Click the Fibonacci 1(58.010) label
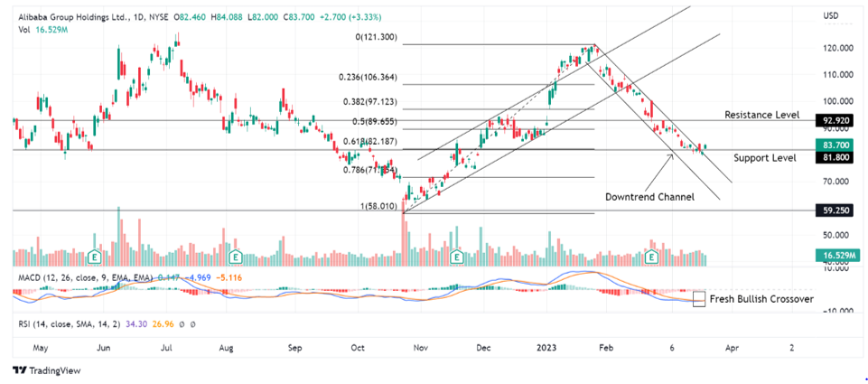Screen dimensions: 868x384 (x=378, y=206)
